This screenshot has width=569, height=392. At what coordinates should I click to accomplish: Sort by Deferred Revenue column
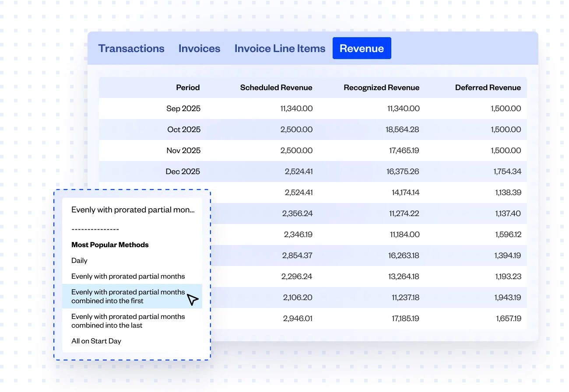(x=488, y=87)
